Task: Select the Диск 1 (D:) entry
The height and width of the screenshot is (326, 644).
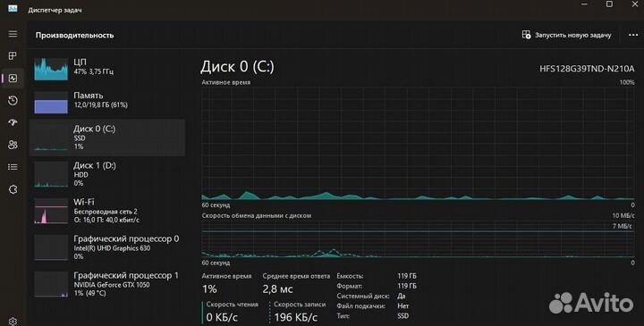Action: point(106,174)
